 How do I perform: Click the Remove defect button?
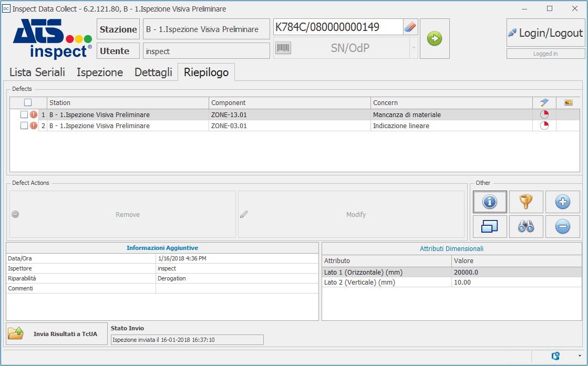(122, 214)
